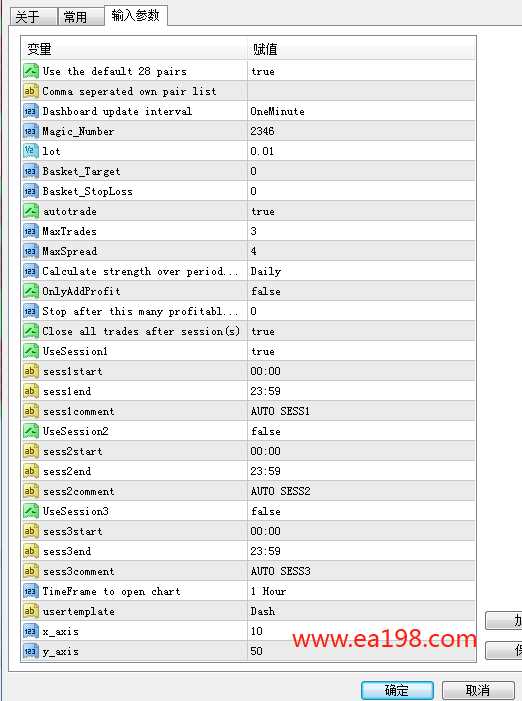522x701 pixels.
Task: Click the boolean icon beside Use the default 28 pairs
Action: pos(31,71)
